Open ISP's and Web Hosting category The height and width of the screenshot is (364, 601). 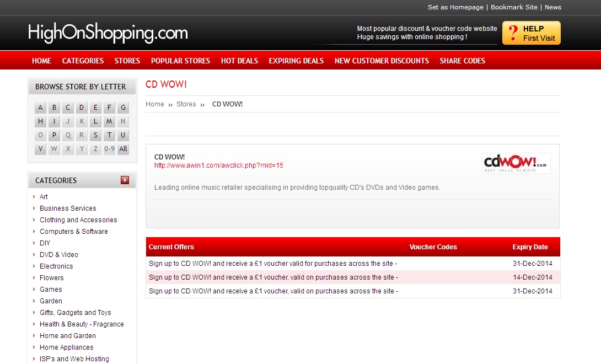74,358
